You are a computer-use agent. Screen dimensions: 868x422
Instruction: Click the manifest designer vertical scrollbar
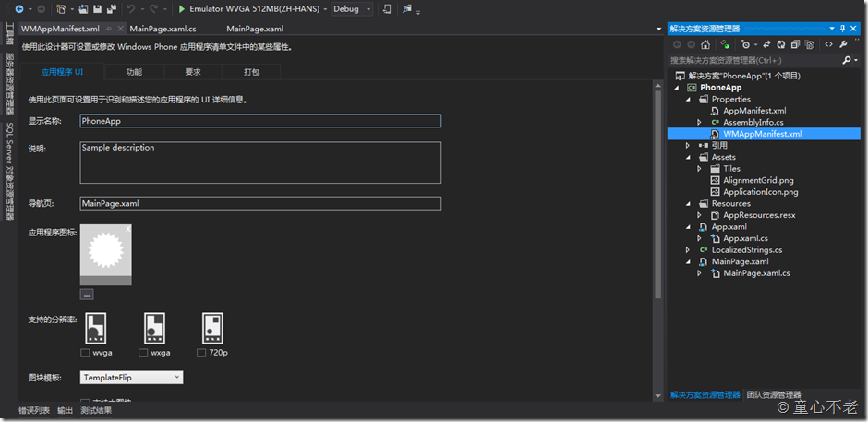(657, 195)
